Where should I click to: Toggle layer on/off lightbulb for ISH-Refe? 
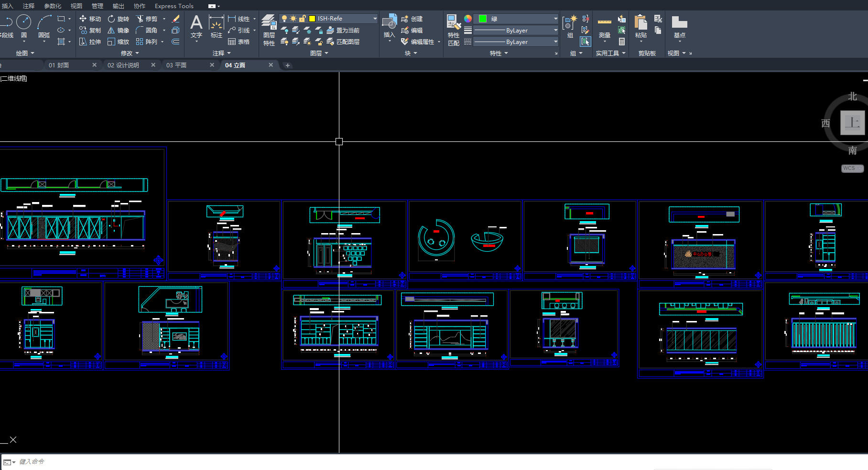(284, 19)
